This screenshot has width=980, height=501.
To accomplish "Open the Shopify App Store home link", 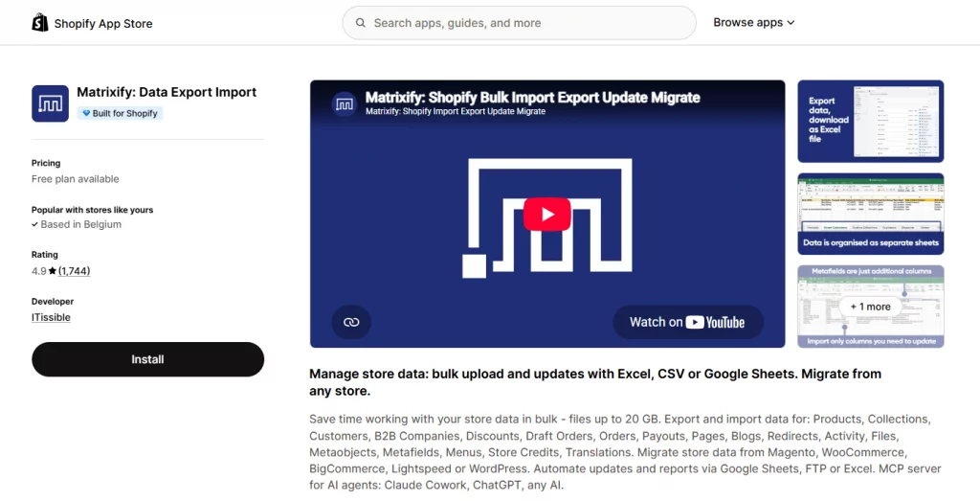I will (92, 23).
